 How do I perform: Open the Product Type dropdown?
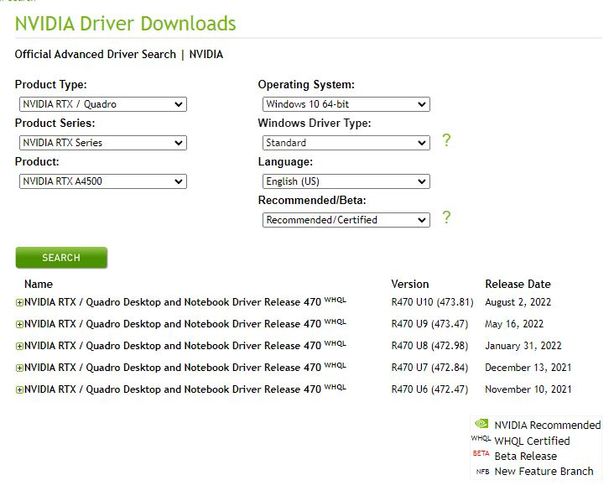pyautogui.click(x=103, y=104)
